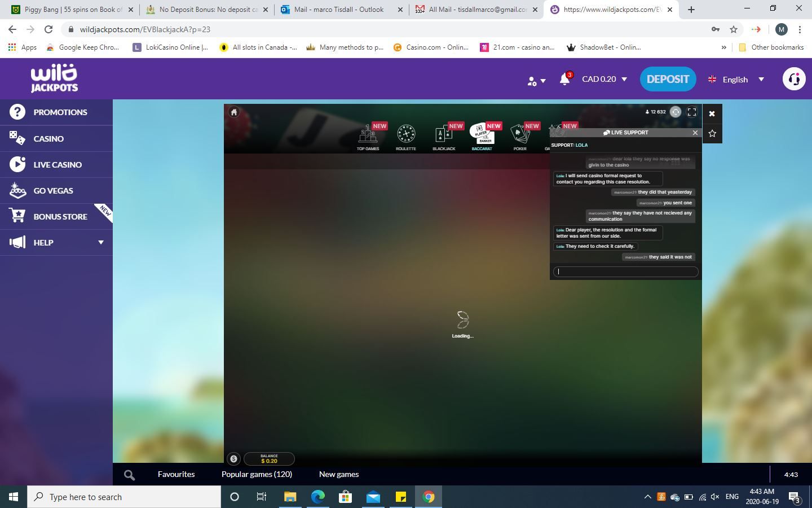Image resolution: width=812 pixels, height=508 pixels.
Task: Close the Piggy Bang browser tab
Action: point(130,10)
